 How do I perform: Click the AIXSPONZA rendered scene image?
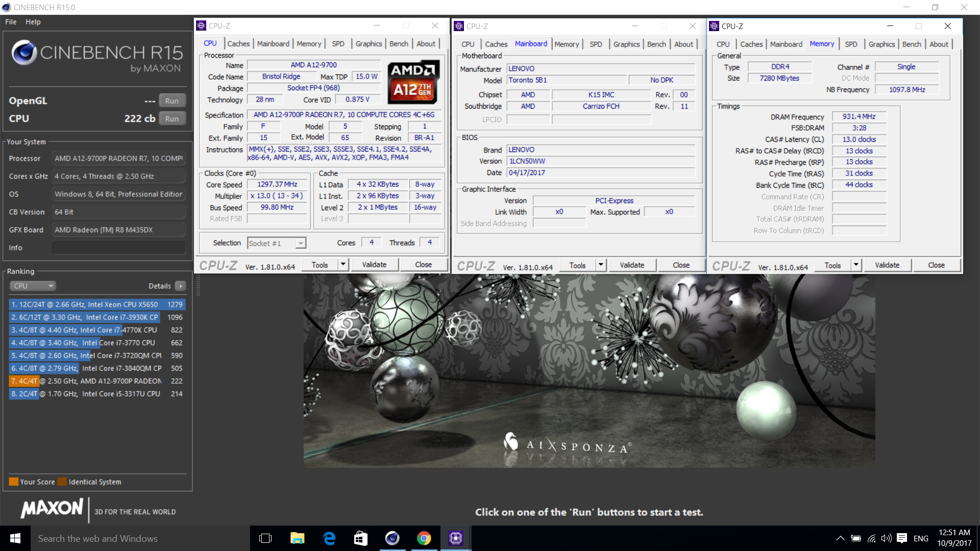(589, 370)
